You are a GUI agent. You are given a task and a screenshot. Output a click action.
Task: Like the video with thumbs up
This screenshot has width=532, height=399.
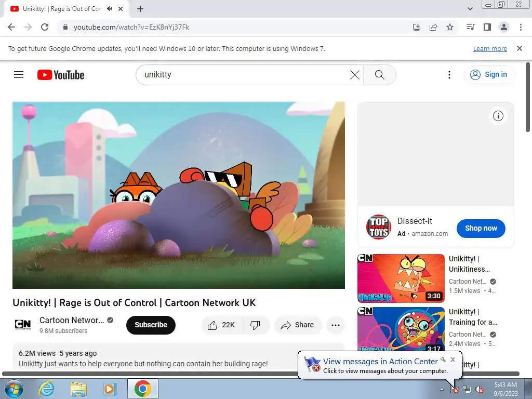(x=221, y=325)
